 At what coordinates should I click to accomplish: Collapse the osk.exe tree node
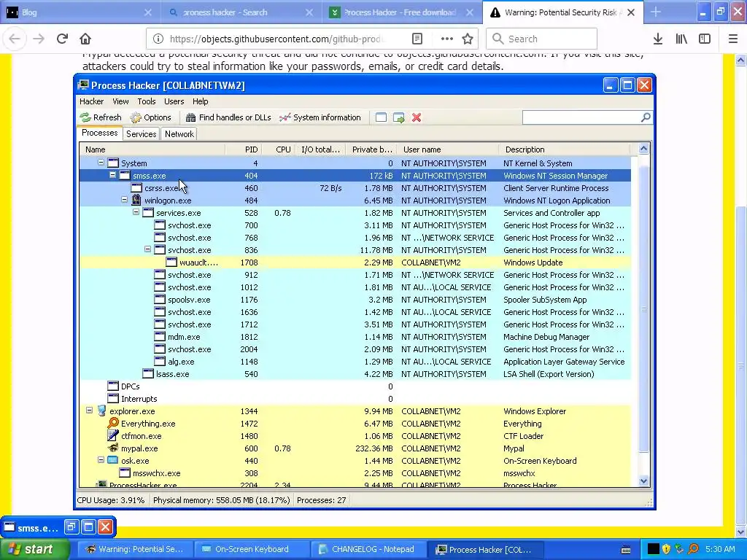[x=101, y=459]
